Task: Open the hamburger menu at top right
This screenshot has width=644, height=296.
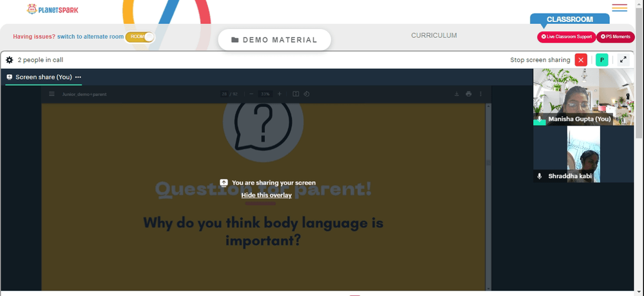Action: pos(620,8)
